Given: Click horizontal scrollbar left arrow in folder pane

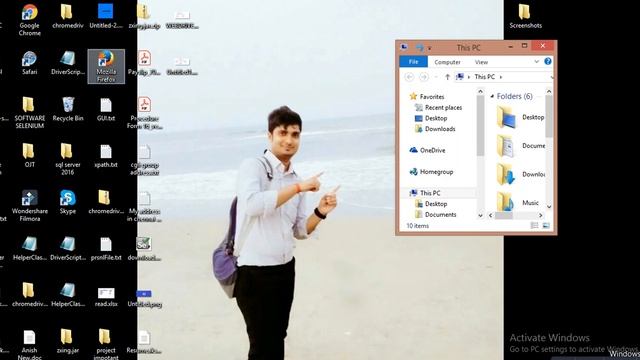Looking at the screenshot, I should click(x=491, y=216).
